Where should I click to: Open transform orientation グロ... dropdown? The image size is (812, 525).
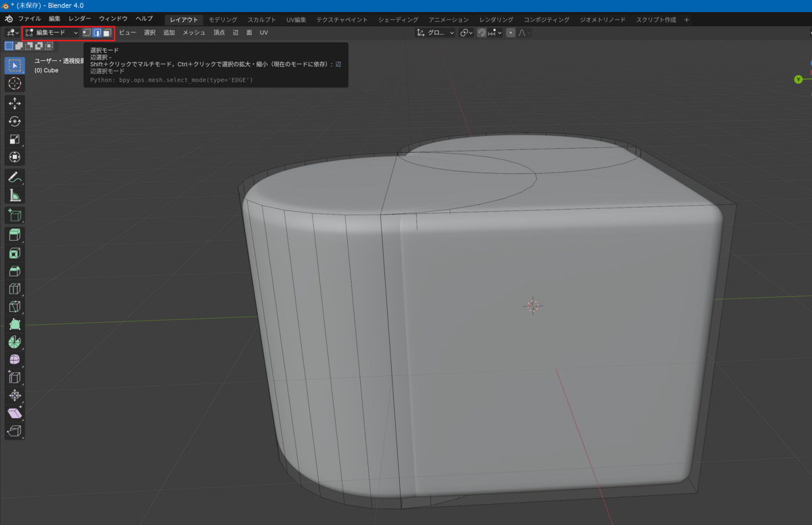[436, 32]
